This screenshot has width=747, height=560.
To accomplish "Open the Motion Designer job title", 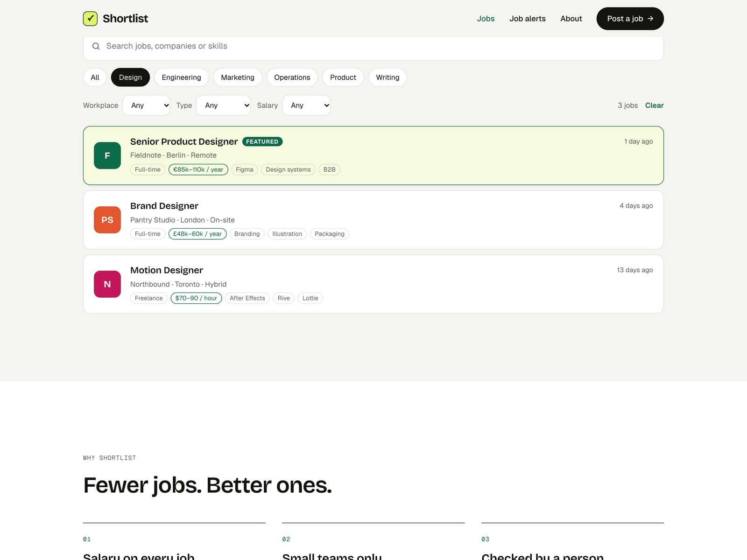I will (167, 270).
